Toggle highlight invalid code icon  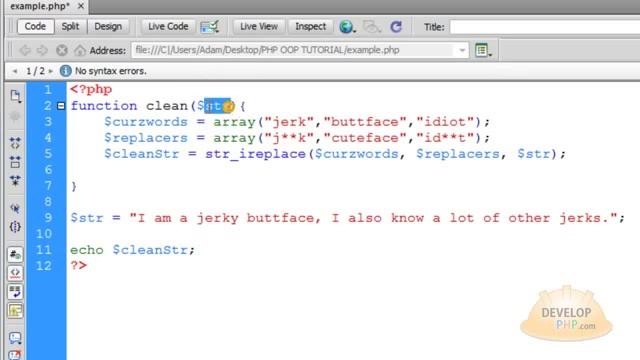tap(15, 273)
